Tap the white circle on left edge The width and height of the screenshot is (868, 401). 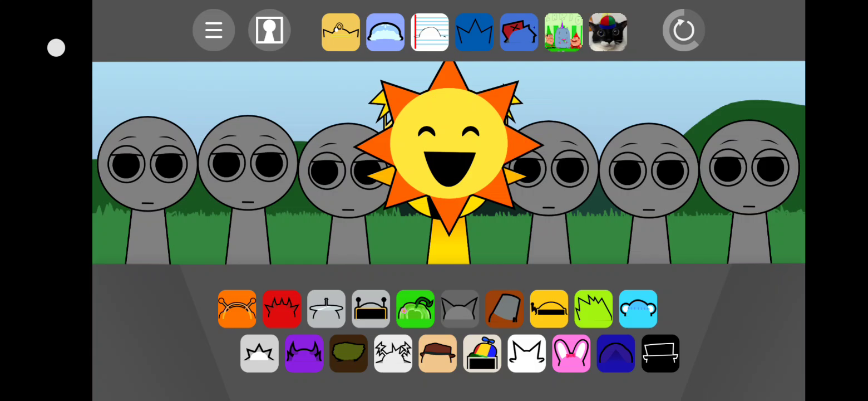coord(56,48)
